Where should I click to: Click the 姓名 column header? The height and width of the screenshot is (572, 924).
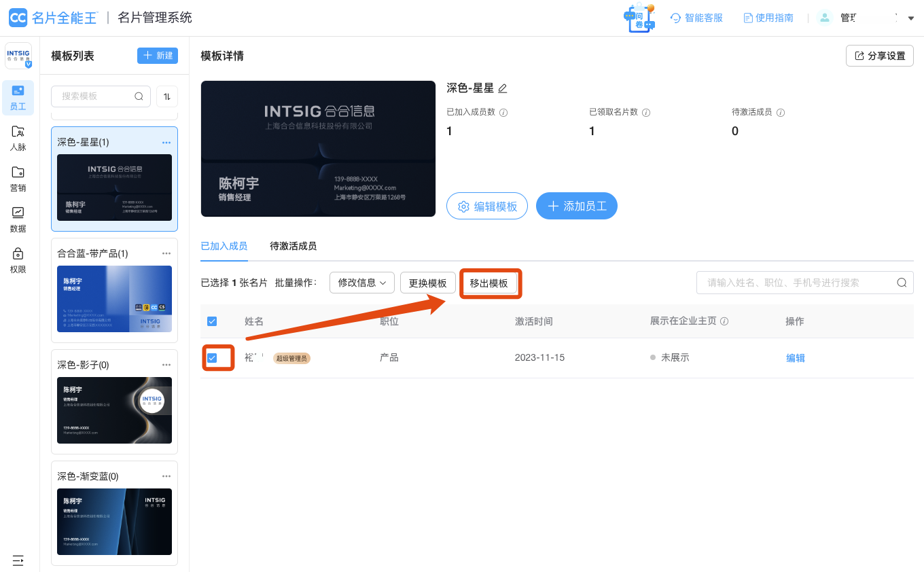click(254, 321)
